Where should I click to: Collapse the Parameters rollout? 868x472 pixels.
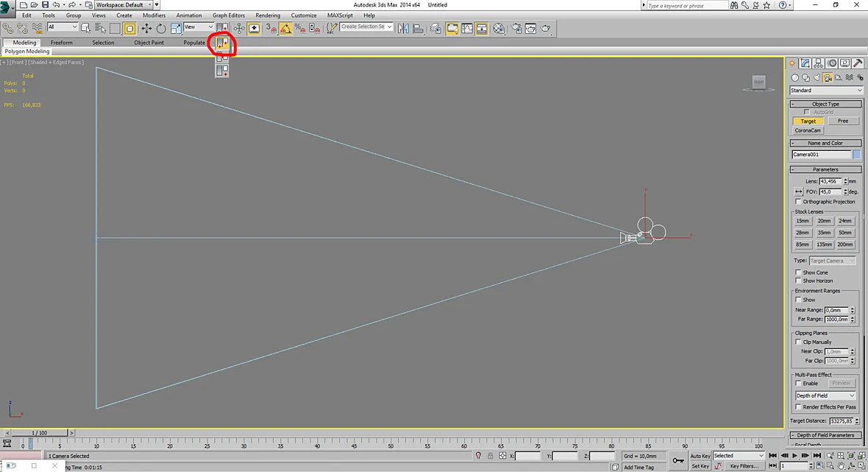click(x=825, y=169)
